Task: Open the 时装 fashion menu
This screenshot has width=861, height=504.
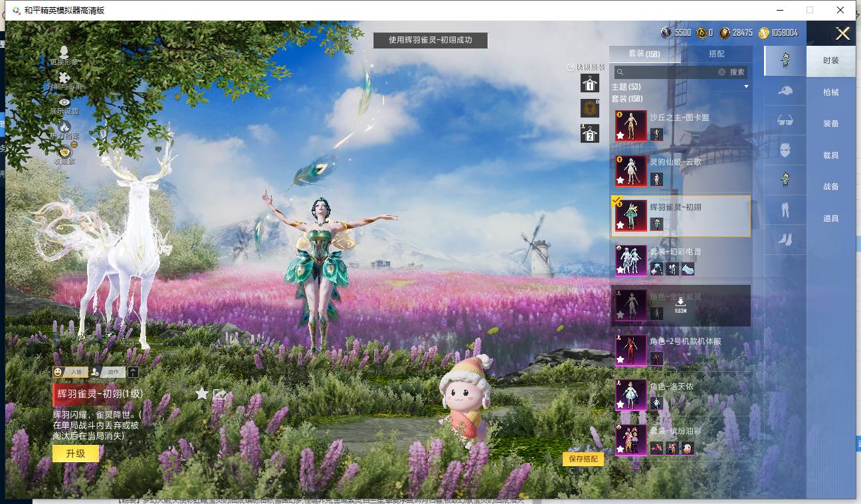Action: 831,60
